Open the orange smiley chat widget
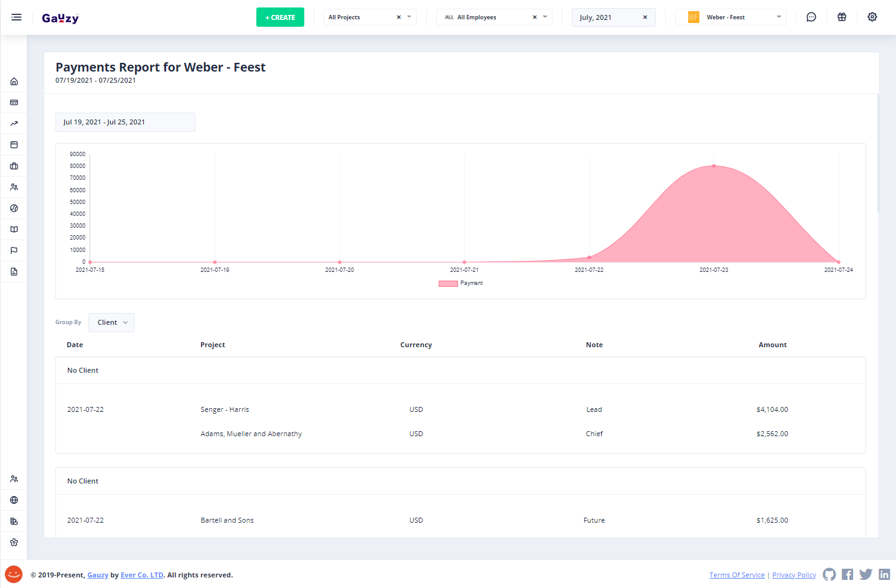This screenshot has height=588, width=896. tap(14, 574)
